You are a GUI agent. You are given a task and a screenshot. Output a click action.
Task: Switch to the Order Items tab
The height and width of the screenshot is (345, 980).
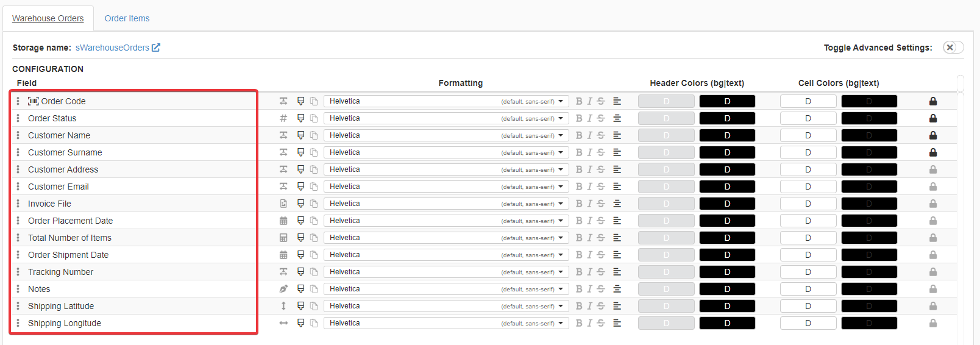pos(127,18)
